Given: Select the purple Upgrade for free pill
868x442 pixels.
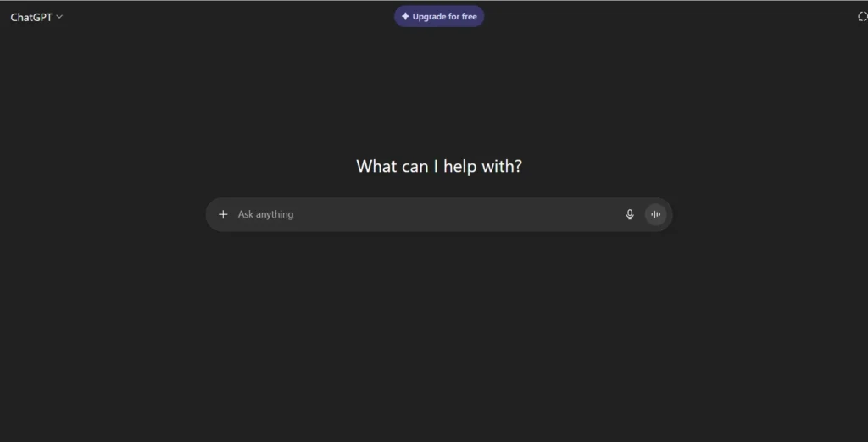Looking at the screenshot, I should [439, 17].
